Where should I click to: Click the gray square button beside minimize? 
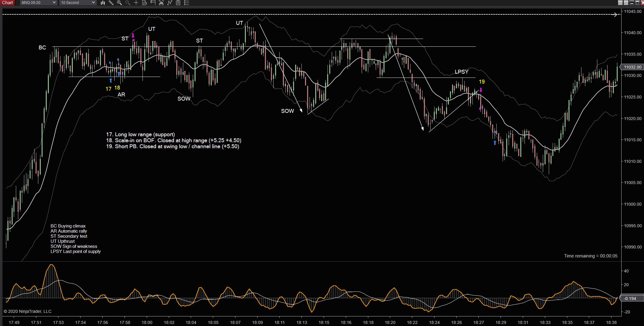pyautogui.click(x=626, y=3)
